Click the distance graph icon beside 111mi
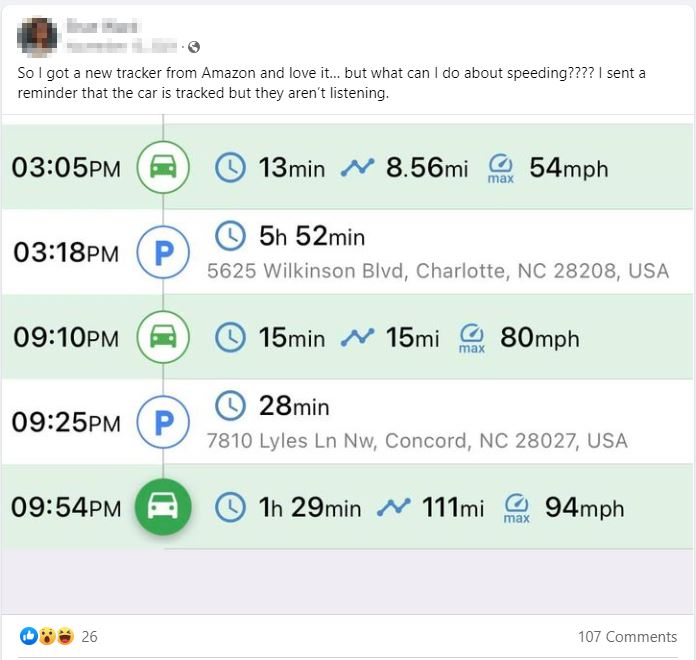The width and height of the screenshot is (696, 660). (x=393, y=508)
